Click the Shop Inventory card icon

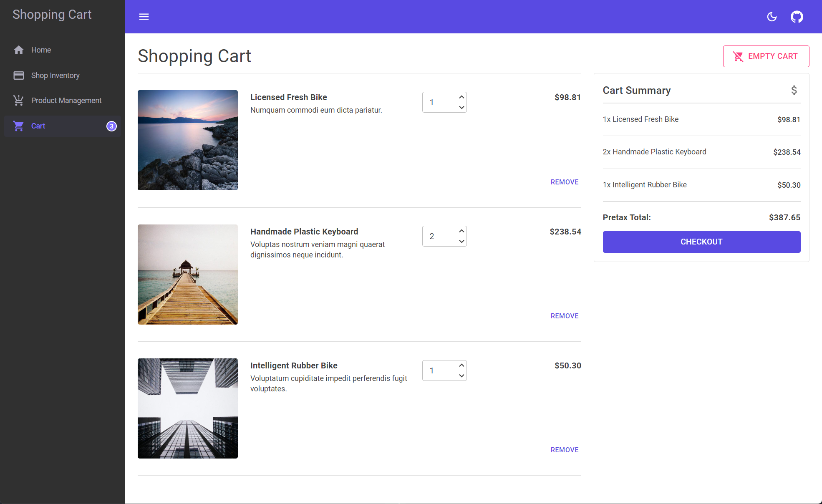coord(19,76)
